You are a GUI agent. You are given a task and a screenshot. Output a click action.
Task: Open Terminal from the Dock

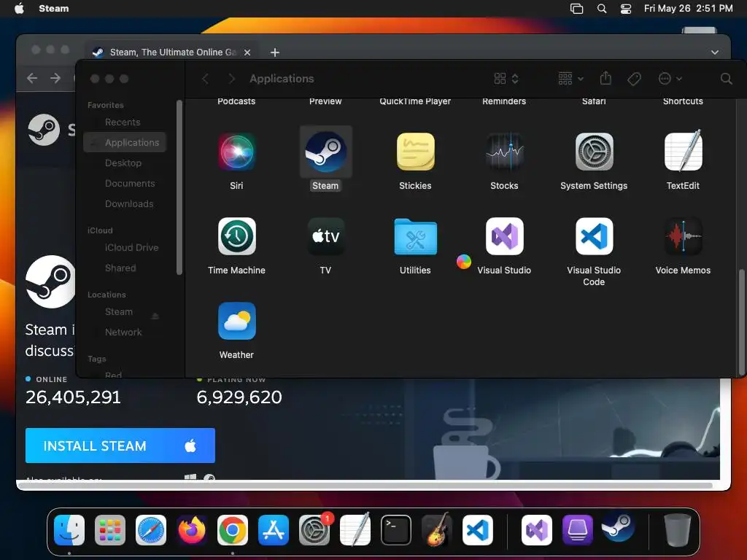tap(396, 529)
